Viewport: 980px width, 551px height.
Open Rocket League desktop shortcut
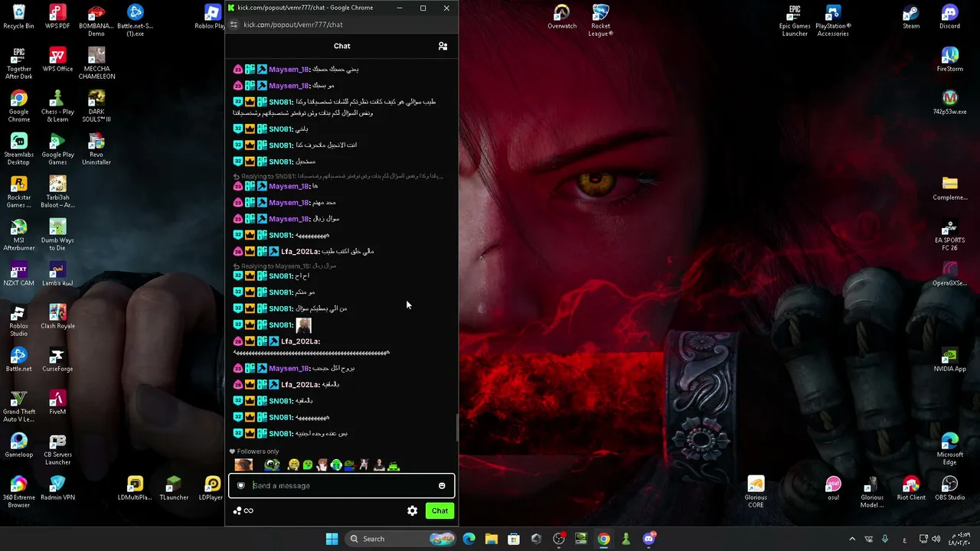tap(600, 20)
